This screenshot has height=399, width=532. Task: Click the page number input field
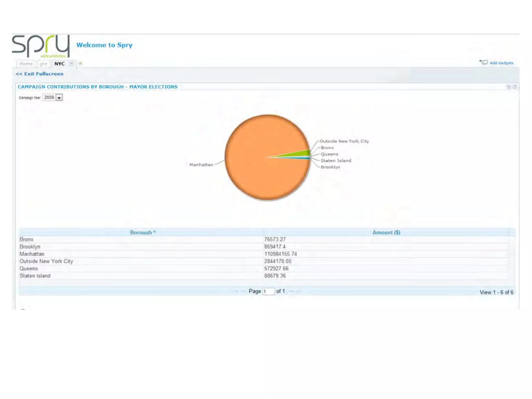[268, 291]
